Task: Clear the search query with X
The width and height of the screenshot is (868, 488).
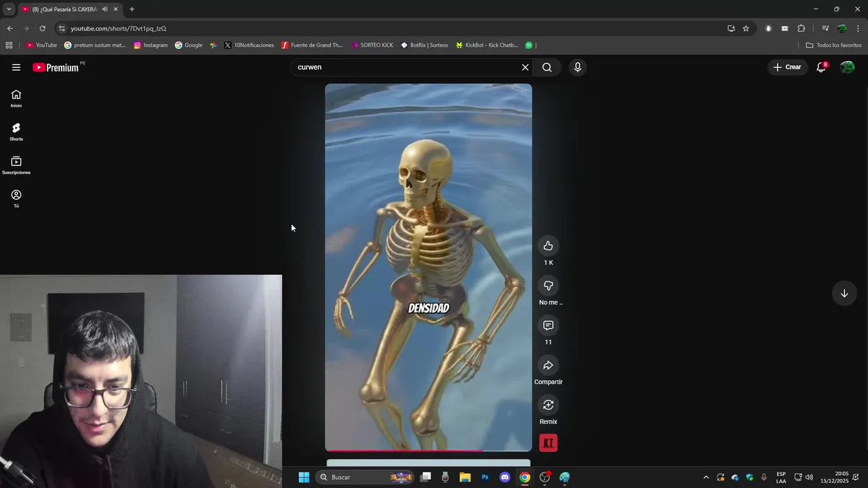Action: coord(525,67)
